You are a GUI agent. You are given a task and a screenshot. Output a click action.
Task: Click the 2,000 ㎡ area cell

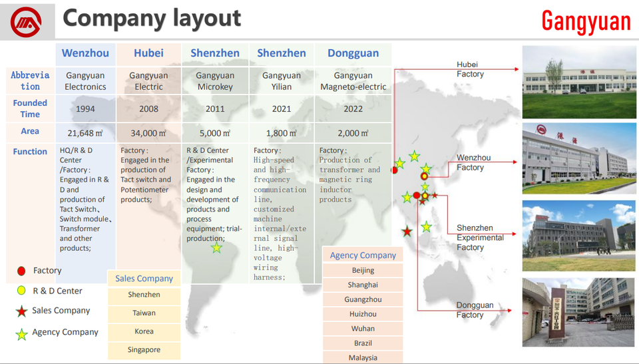[353, 133]
